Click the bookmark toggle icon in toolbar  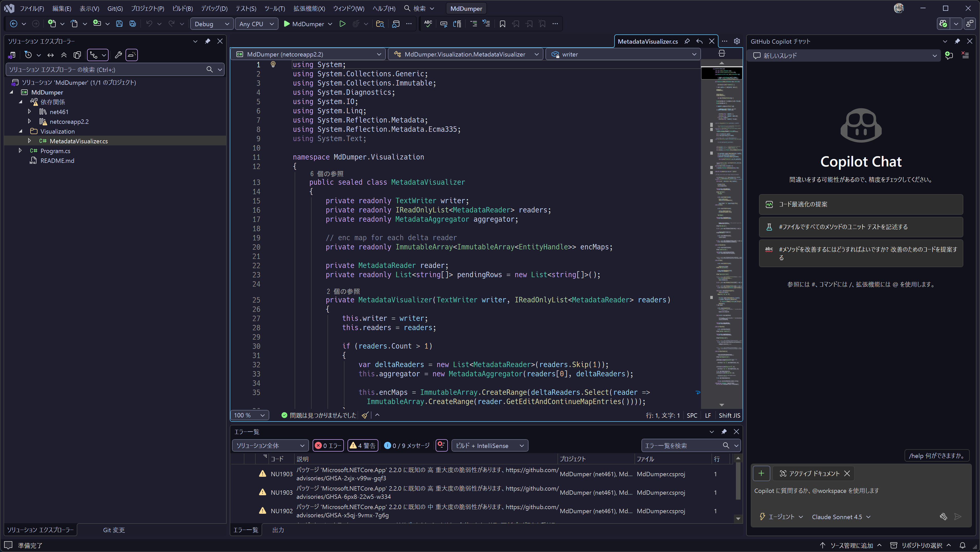pyautogui.click(x=502, y=24)
